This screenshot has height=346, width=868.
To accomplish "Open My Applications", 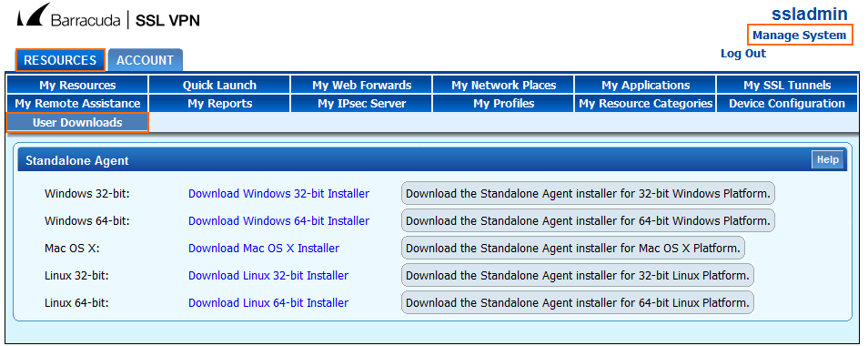I will pyautogui.click(x=645, y=86).
